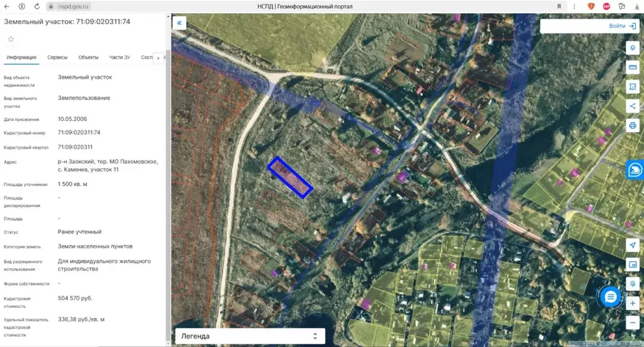This screenshot has height=347, width=644.
Task: Activate the area selection search tool
Action: [633, 87]
